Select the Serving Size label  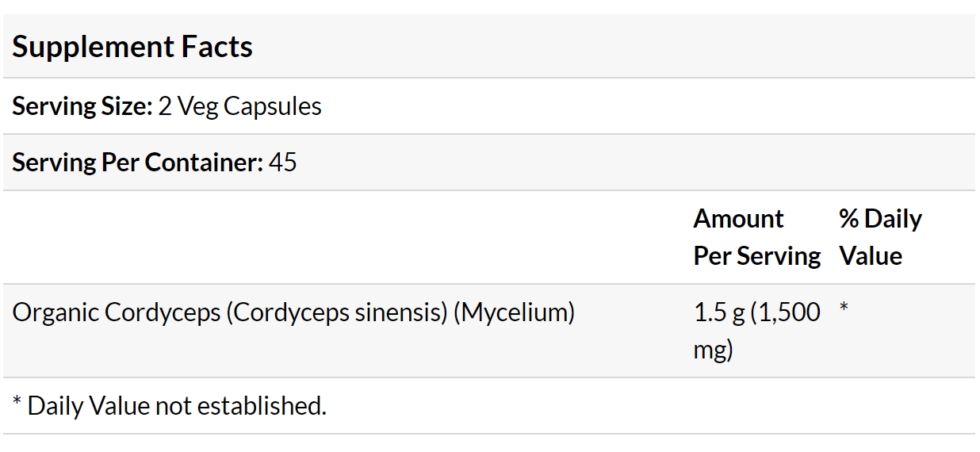[x=82, y=106]
